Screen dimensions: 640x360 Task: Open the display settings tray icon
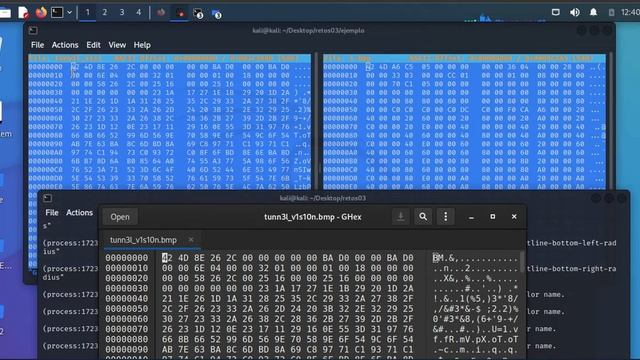(x=556, y=12)
